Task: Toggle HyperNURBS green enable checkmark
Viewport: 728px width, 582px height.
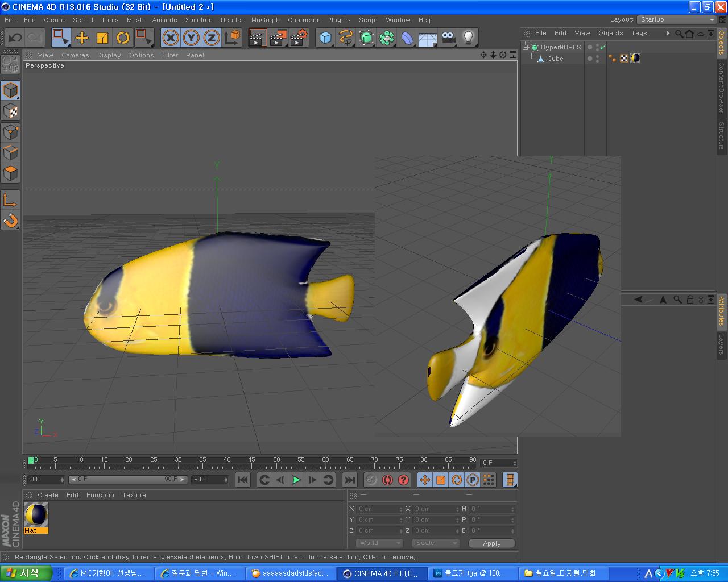Action: [603, 47]
